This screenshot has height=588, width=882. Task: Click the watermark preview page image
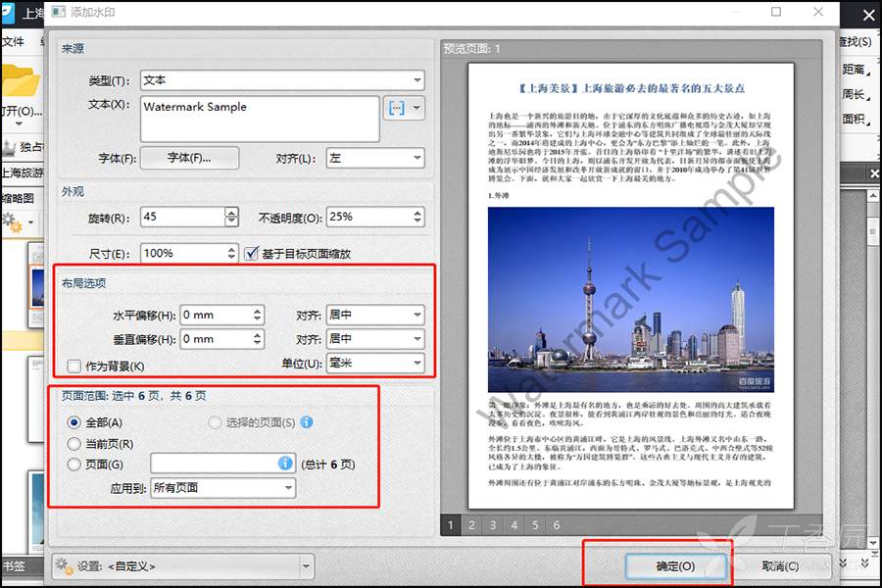[x=630, y=286]
